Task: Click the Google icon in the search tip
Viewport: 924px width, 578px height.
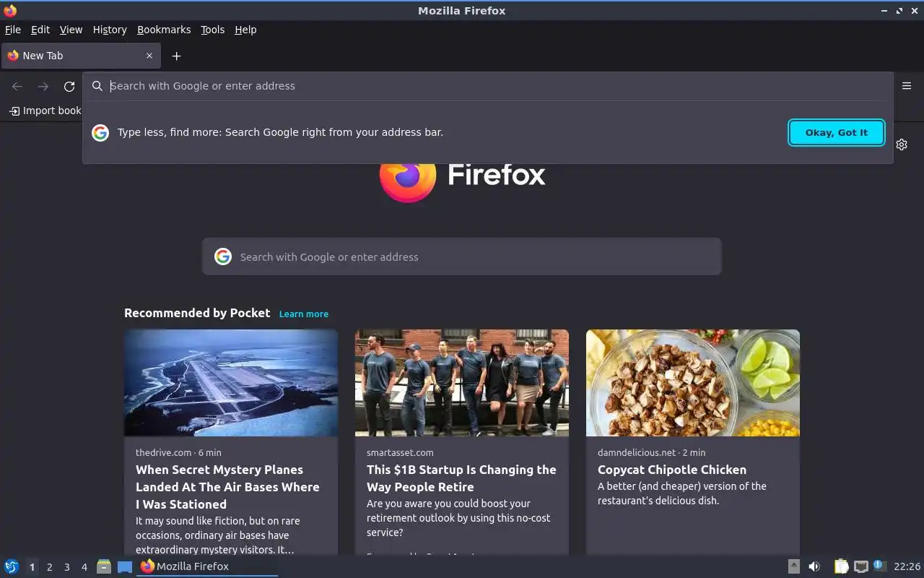Action: tap(100, 132)
